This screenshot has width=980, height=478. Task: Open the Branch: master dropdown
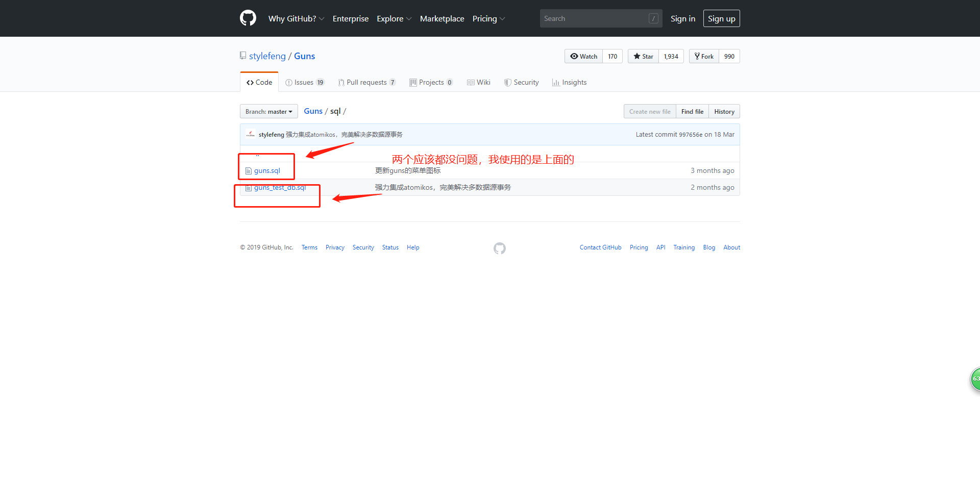click(269, 111)
